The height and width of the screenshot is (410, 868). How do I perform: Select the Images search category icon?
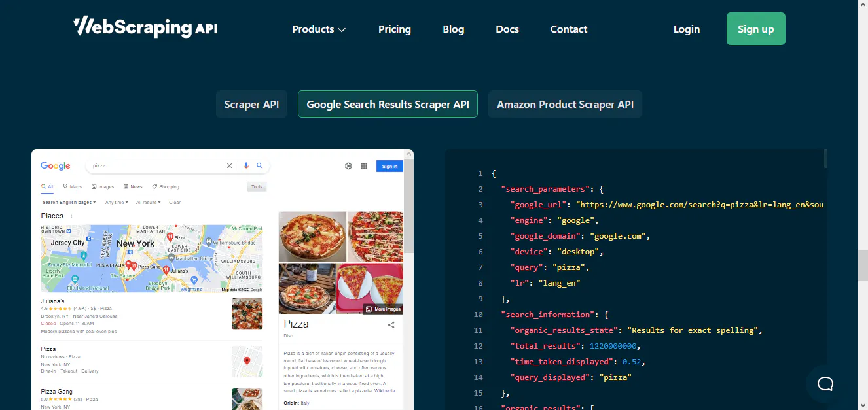pos(93,186)
